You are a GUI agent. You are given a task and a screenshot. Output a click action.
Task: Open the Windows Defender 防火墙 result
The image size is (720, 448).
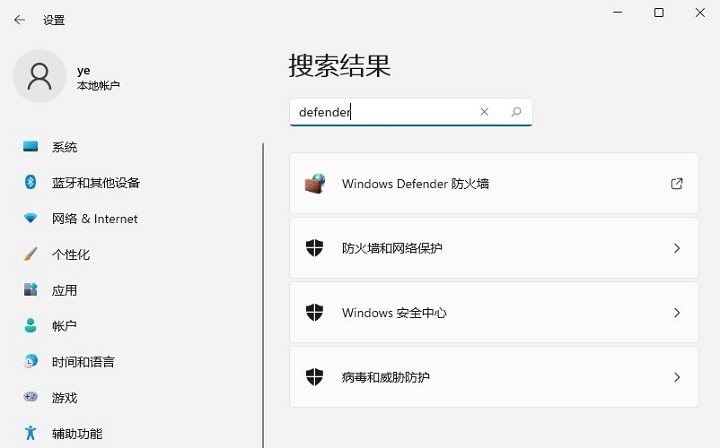[494, 184]
